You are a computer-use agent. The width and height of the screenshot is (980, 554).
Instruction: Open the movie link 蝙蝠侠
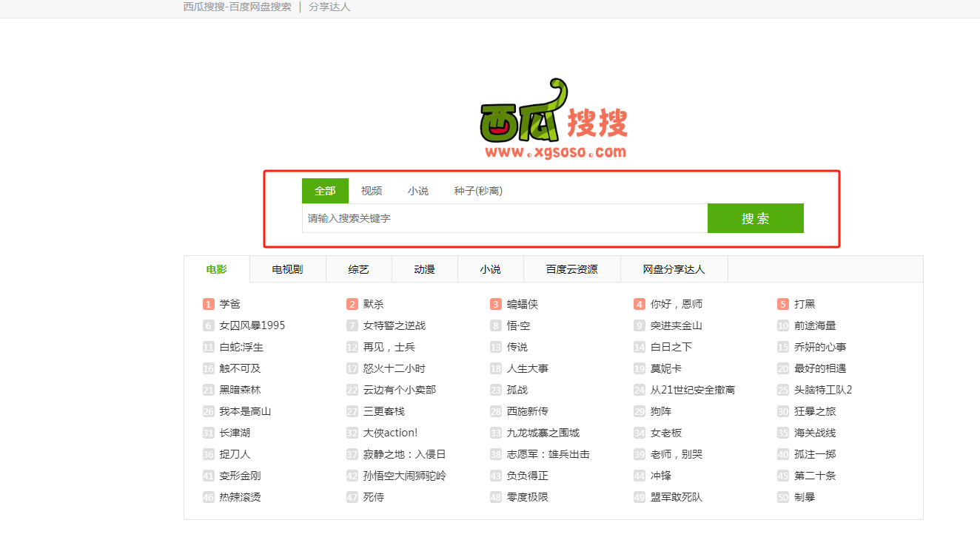[x=523, y=304]
